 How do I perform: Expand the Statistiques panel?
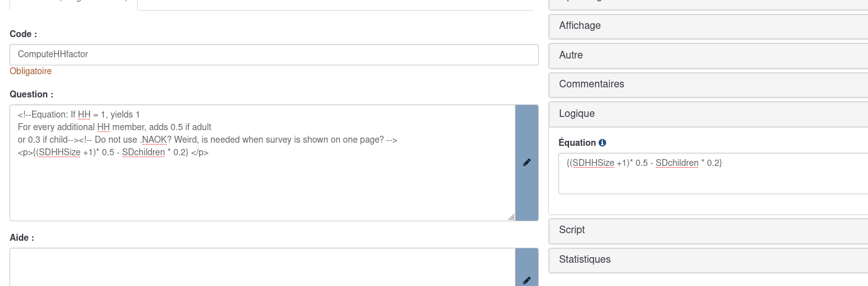(x=708, y=260)
